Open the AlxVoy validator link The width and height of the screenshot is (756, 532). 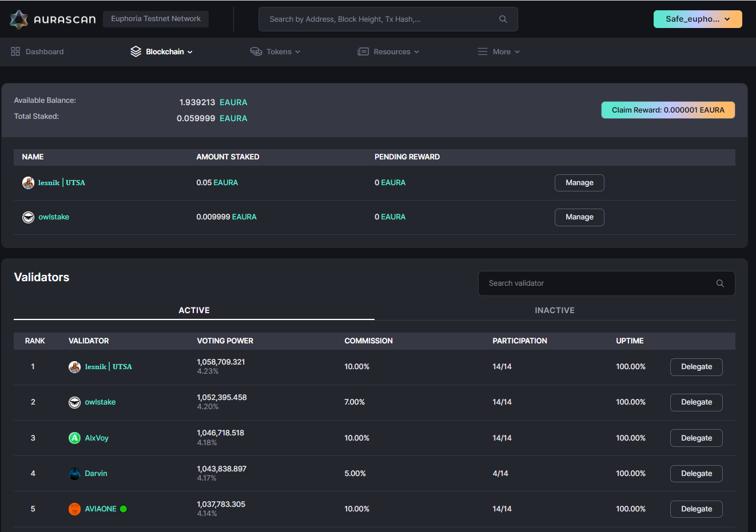97,438
